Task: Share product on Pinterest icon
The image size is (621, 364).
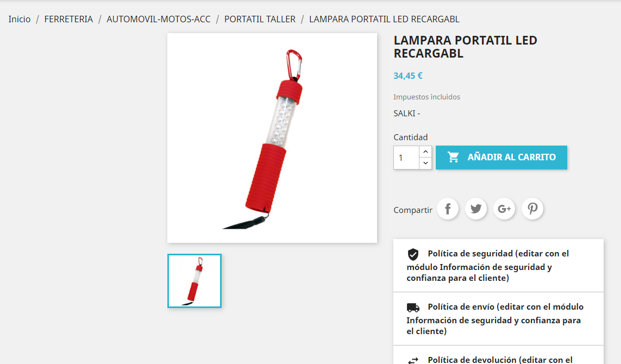Action: 532,209
